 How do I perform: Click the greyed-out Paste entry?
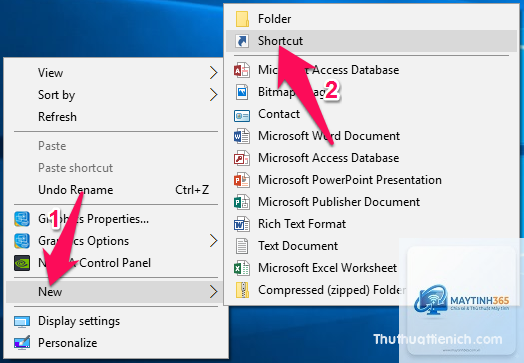point(52,146)
